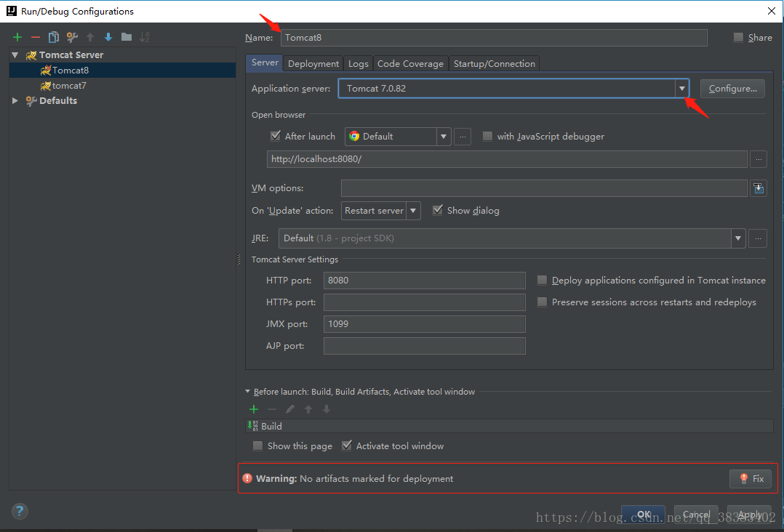This screenshot has width=784, height=532.
Task: Click the browse button next to the Default browser dropdown
Action: 463,137
